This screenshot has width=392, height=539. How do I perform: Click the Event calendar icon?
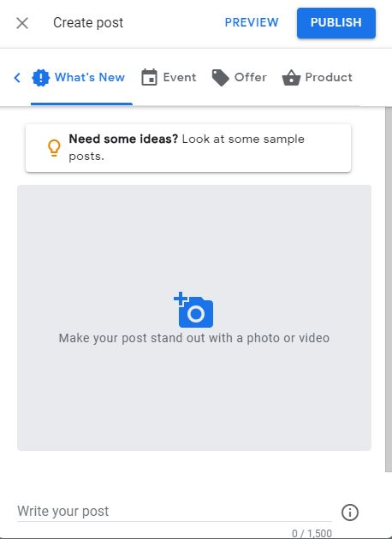[x=149, y=77]
